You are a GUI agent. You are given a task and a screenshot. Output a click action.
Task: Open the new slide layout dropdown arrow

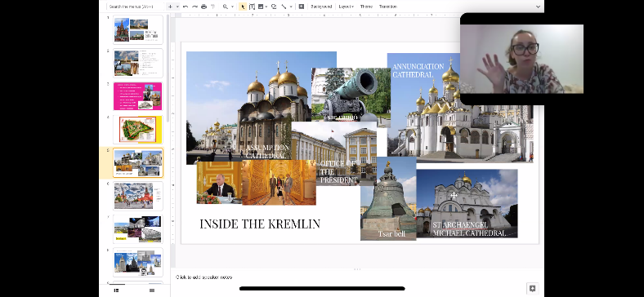[177, 7]
